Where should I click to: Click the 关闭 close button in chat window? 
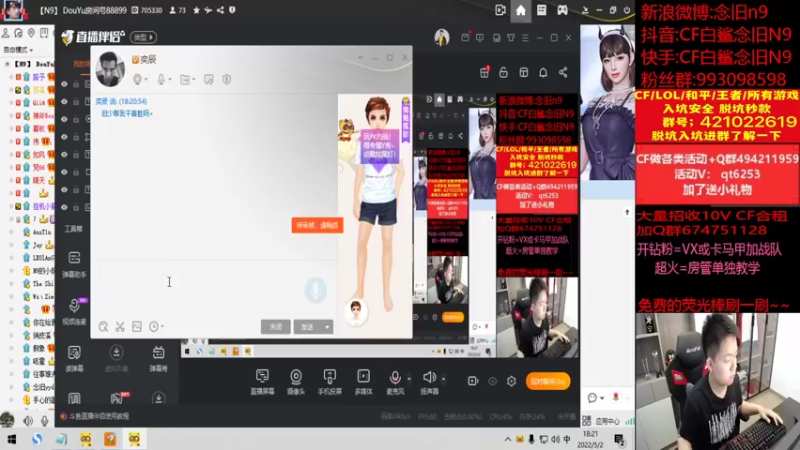coord(276,327)
